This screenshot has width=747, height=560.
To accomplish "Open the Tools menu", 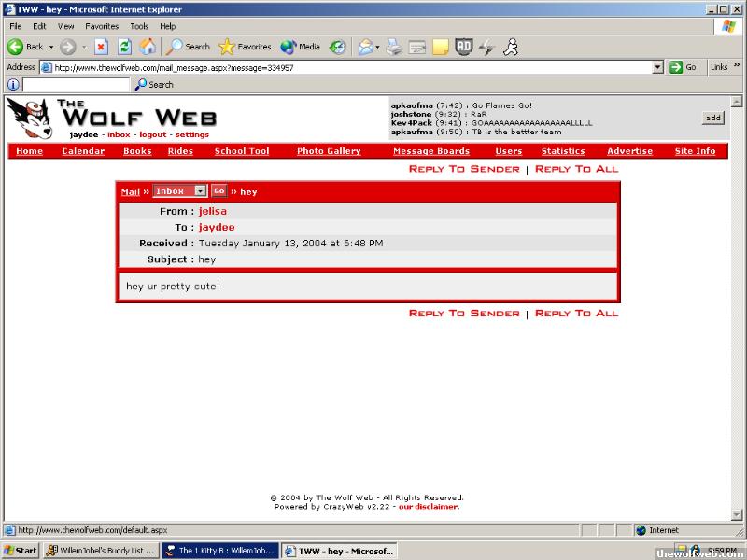I will 139,26.
